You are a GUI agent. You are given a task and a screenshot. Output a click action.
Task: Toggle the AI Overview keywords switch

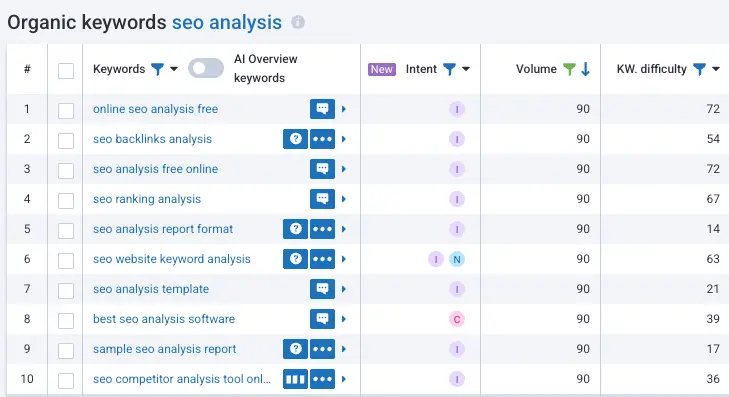[205, 68]
